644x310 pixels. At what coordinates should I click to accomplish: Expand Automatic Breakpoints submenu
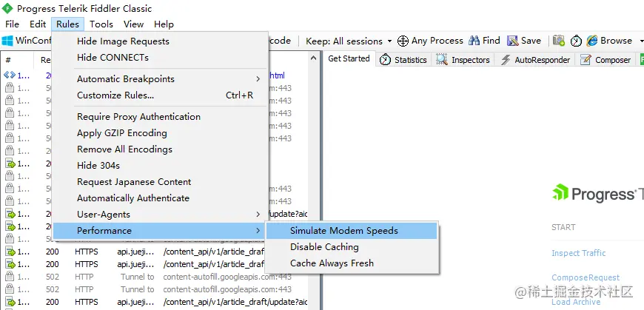pos(126,79)
